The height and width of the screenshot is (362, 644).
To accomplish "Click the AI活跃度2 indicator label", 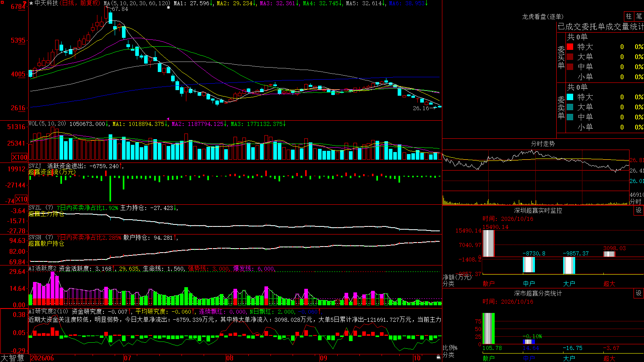I will coord(42,268).
